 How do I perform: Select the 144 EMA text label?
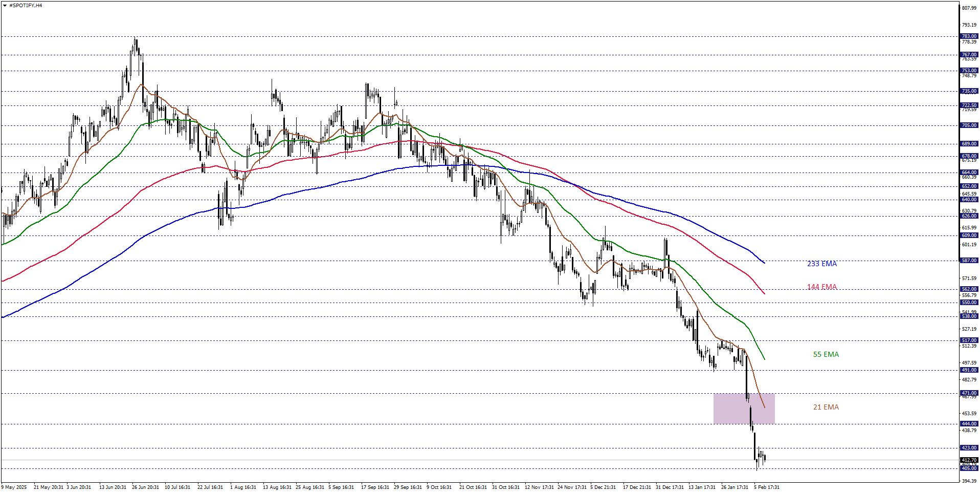pyautogui.click(x=821, y=287)
